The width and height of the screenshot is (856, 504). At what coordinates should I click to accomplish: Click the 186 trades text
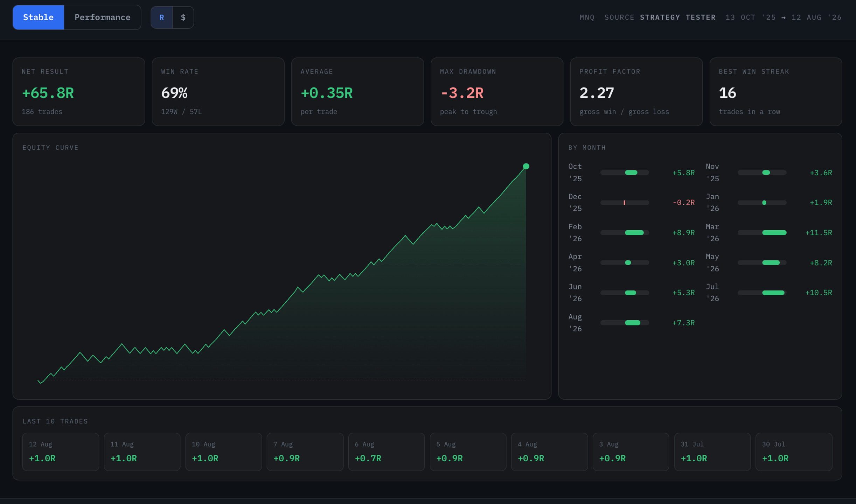point(42,112)
